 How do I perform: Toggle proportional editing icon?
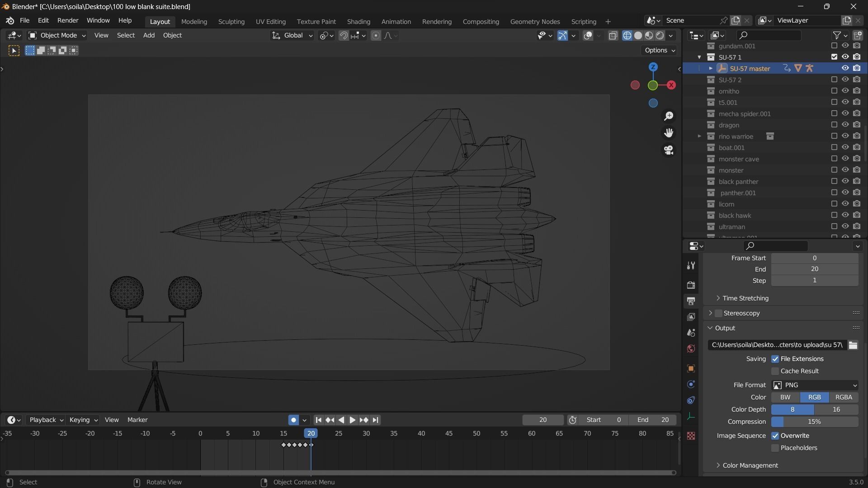point(376,36)
